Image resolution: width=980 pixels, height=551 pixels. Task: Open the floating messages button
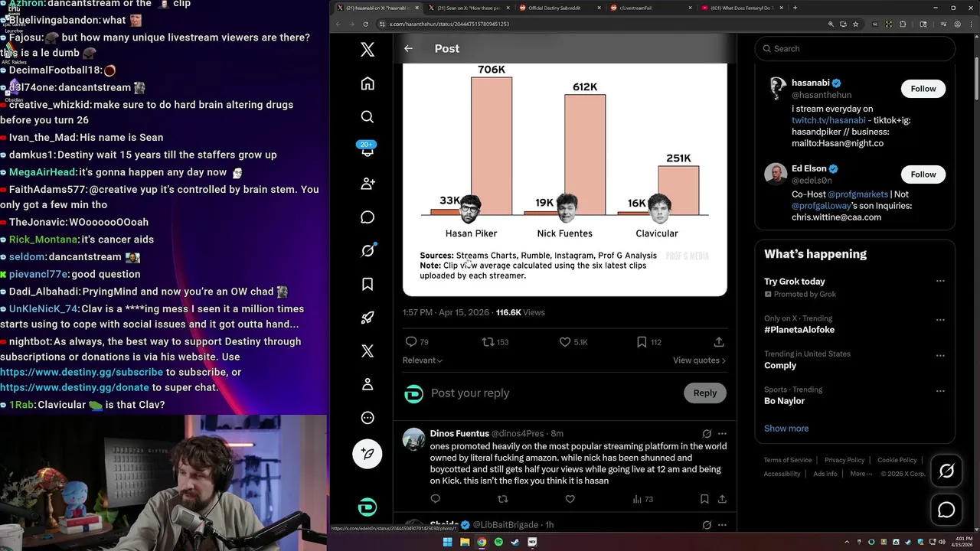pos(946,510)
